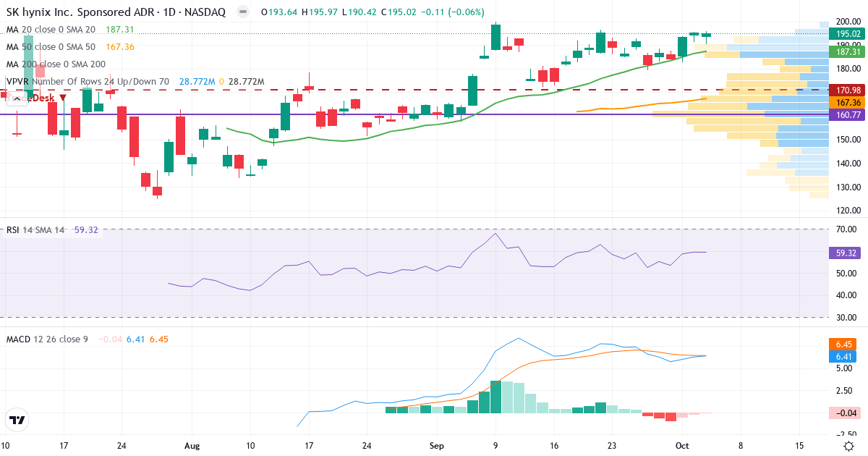The image size is (868, 456).
Task: Click the open price O193.64
Action: click(x=278, y=12)
